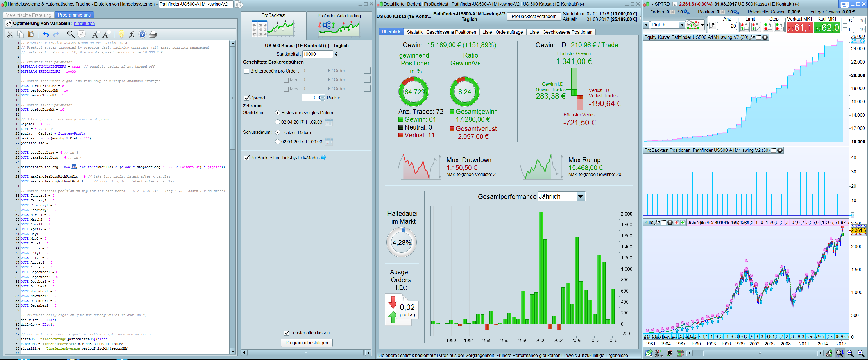Switch to Vereinfachte Erstellung tab
The height and width of the screenshot is (360, 868).
pos(29,15)
